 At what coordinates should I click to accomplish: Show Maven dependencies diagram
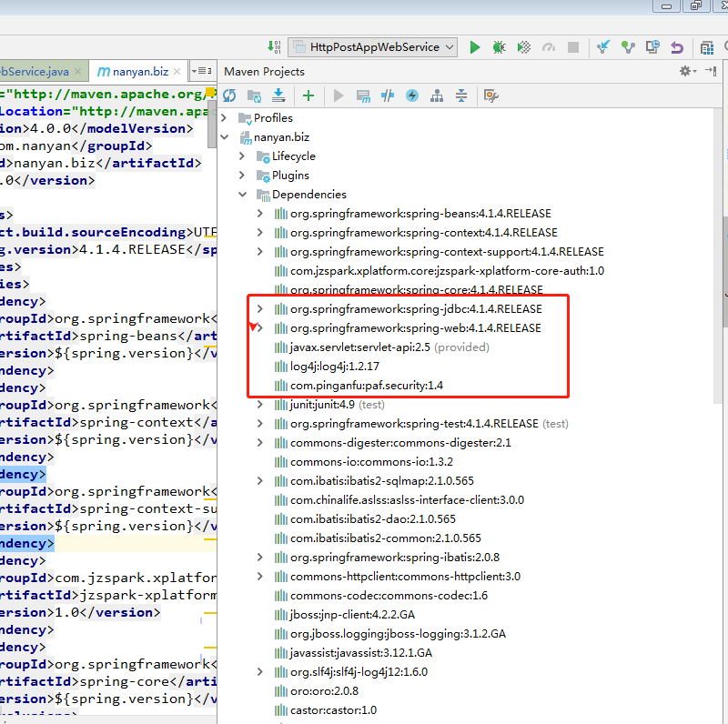[x=437, y=96]
